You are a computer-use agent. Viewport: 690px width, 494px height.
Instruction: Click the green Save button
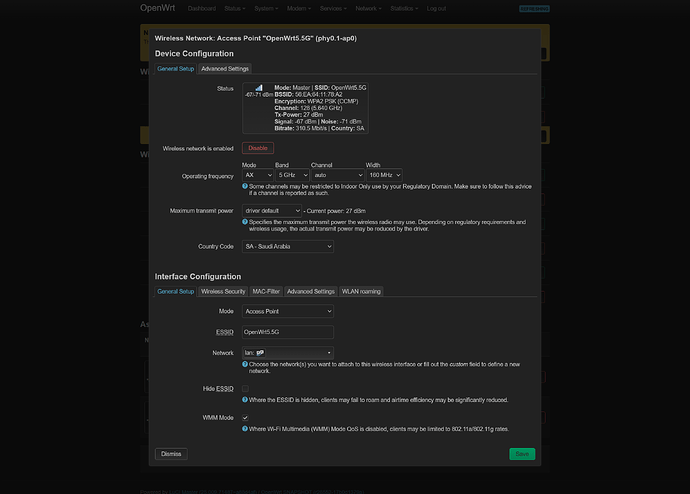(x=522, y=454)
